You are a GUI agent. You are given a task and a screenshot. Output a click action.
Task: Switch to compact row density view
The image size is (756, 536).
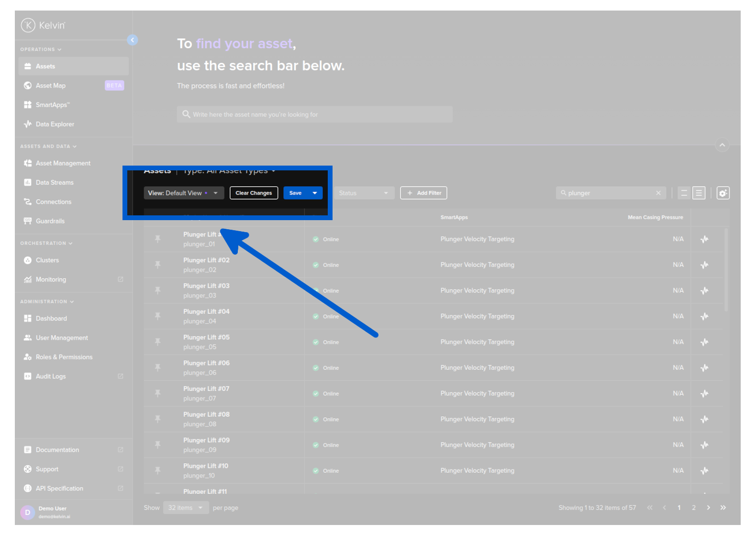[x=684, y=193]
